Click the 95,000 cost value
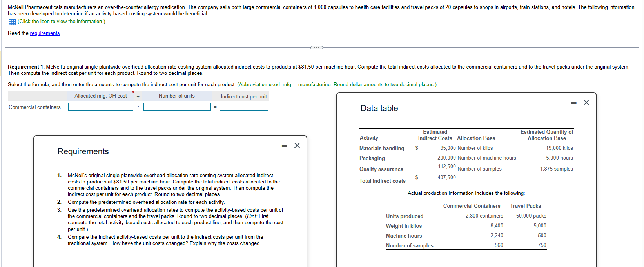 tap(448, 148)
